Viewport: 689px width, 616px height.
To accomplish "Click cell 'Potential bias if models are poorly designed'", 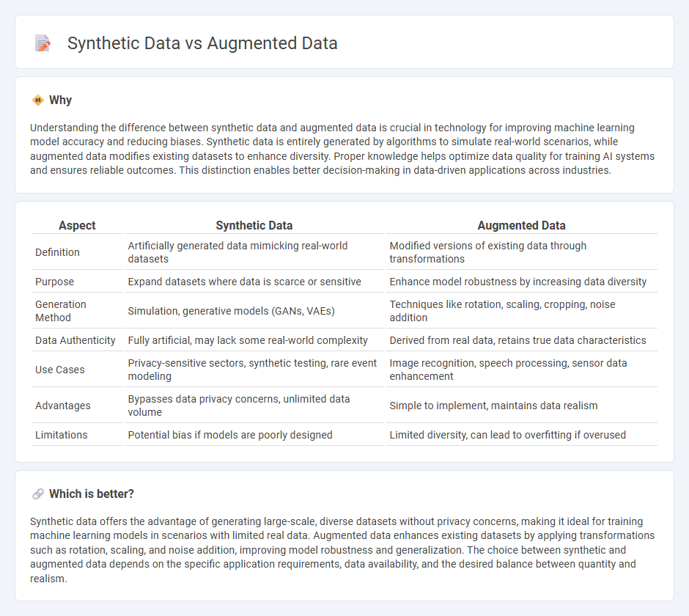I will 254,436.
